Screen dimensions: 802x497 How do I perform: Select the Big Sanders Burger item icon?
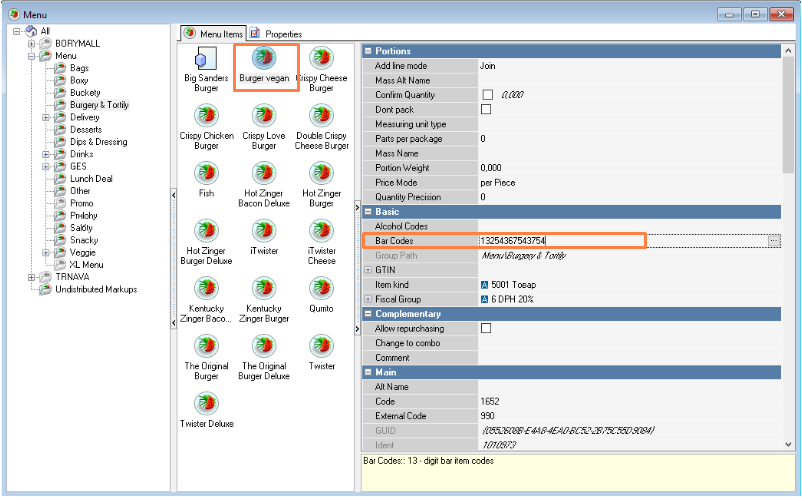point(206,58)
